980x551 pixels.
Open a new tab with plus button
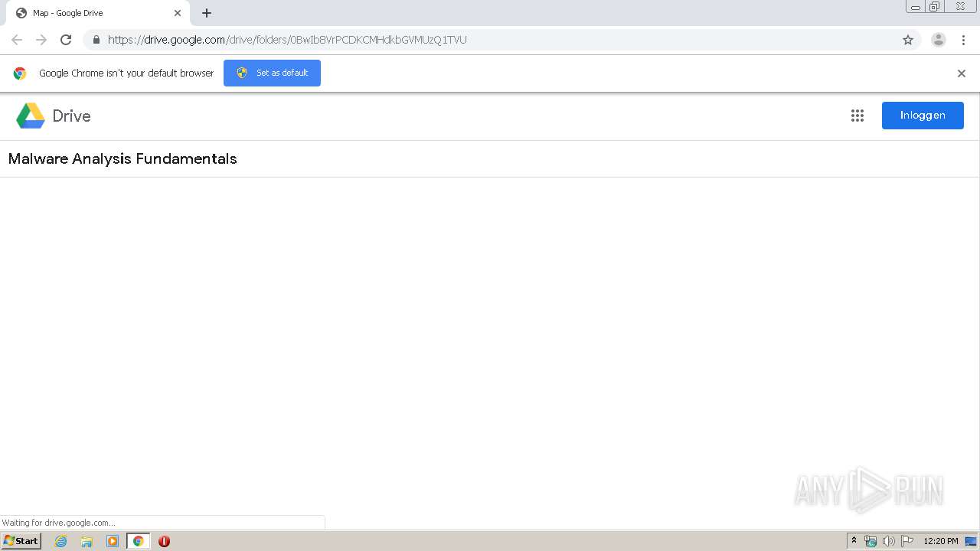point(207,13)
